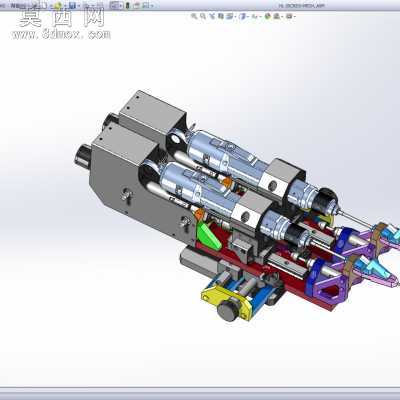The height and width of the screenshot is (400, 400).
Task: Open the View Orientation cube
Action: click(x=229, y=16)
